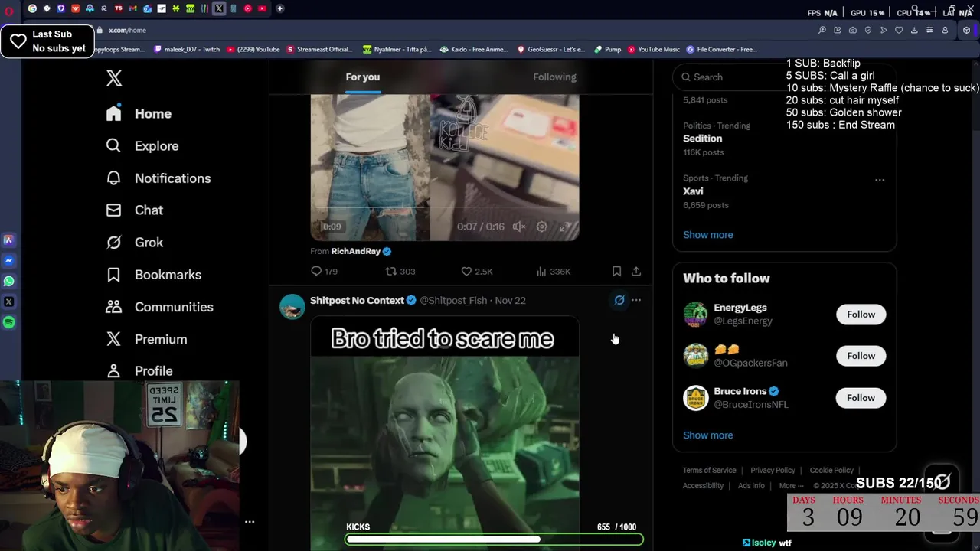
Task: Go to Home in the sidebar
Action: [139, 113]
